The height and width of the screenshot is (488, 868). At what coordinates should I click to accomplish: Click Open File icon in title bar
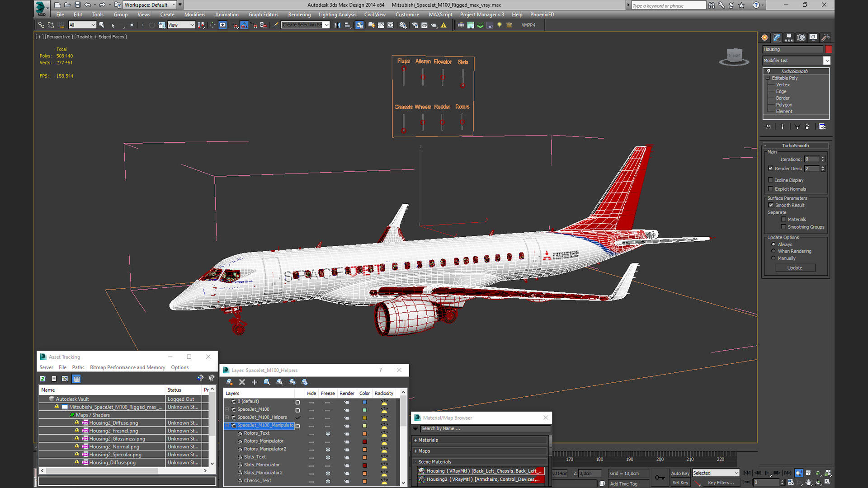(67, 5)
